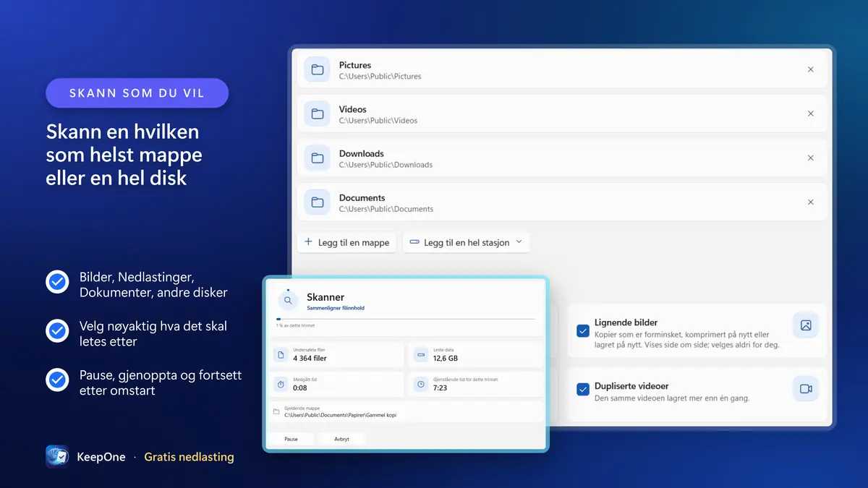Screen dimensions: 868x488
Task: Click the path C:\Users\Public\Documents
Action: [x=386, y=209]
